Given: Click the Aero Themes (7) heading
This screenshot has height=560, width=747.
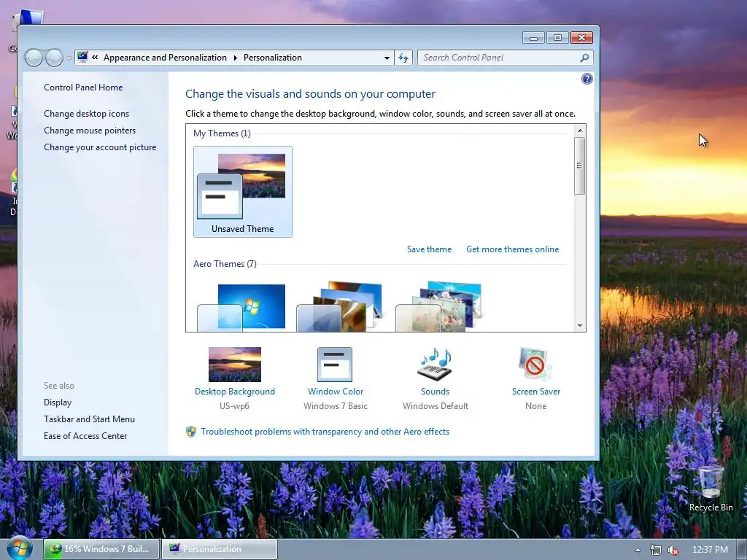Looking at the screenshot, I should tap(225, 264).
